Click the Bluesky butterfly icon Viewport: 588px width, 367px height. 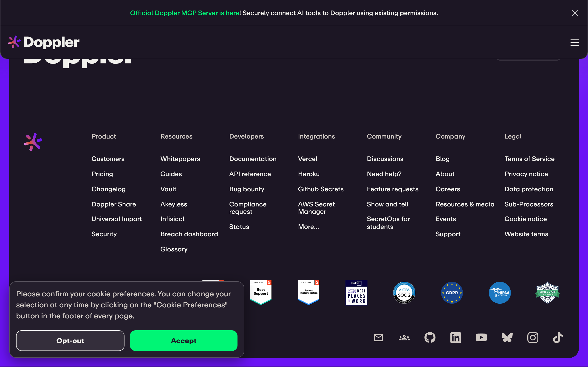(x=507, y=338)
